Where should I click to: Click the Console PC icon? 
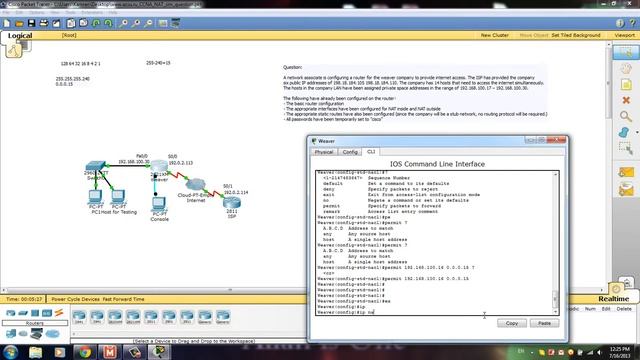coord(159,204)
